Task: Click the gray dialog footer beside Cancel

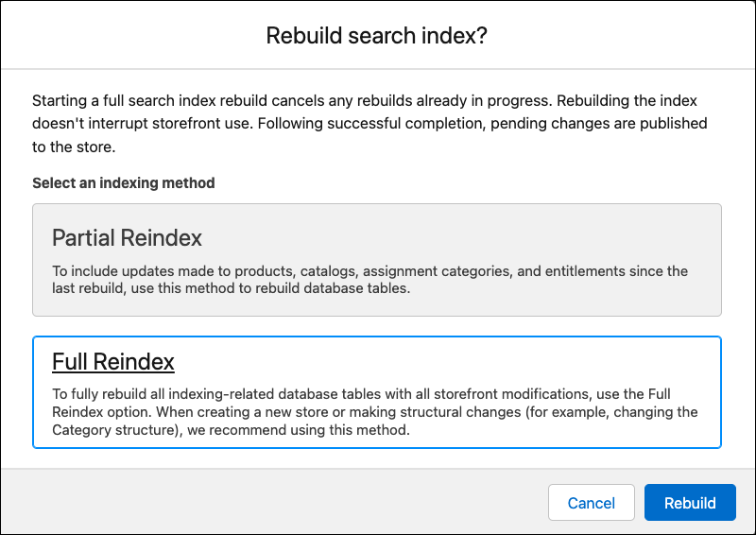Action: tap(270, 502)
